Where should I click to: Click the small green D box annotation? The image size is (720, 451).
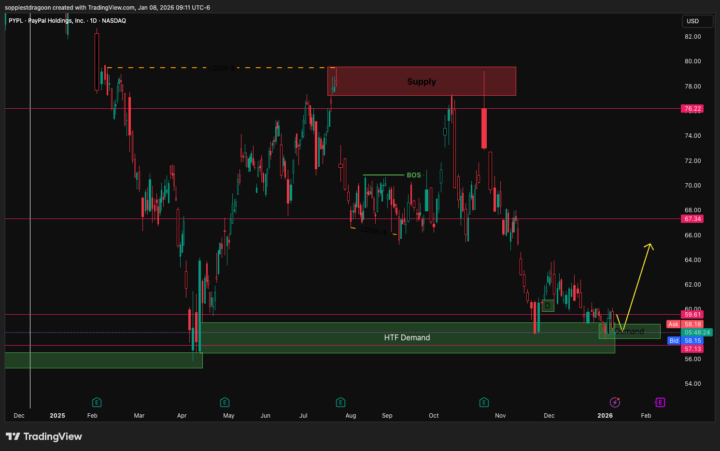click(548, 306)
